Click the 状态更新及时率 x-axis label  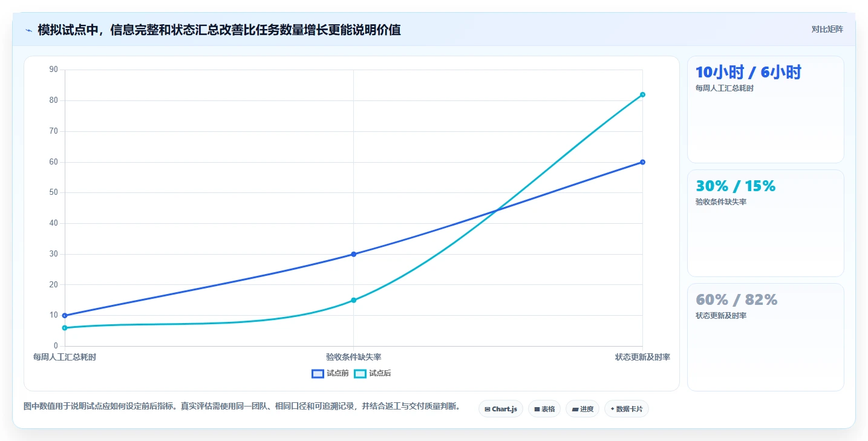coord(642,358)
